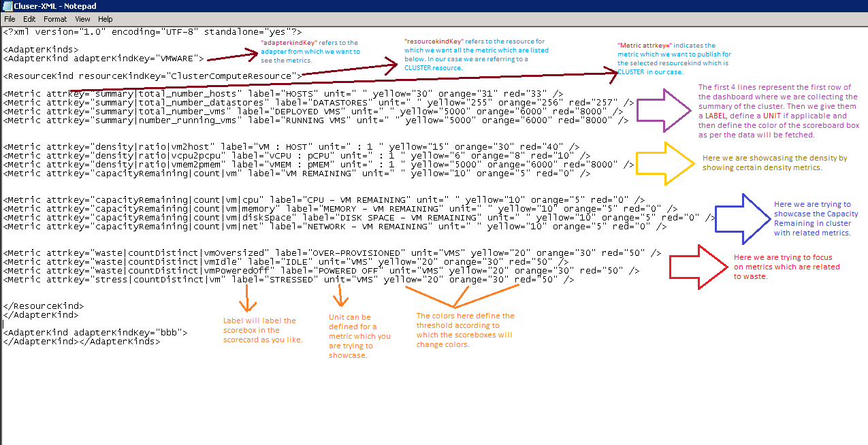Open the Format menu
Viewport: 868px width, 445px height.
[x=55, y=19]
